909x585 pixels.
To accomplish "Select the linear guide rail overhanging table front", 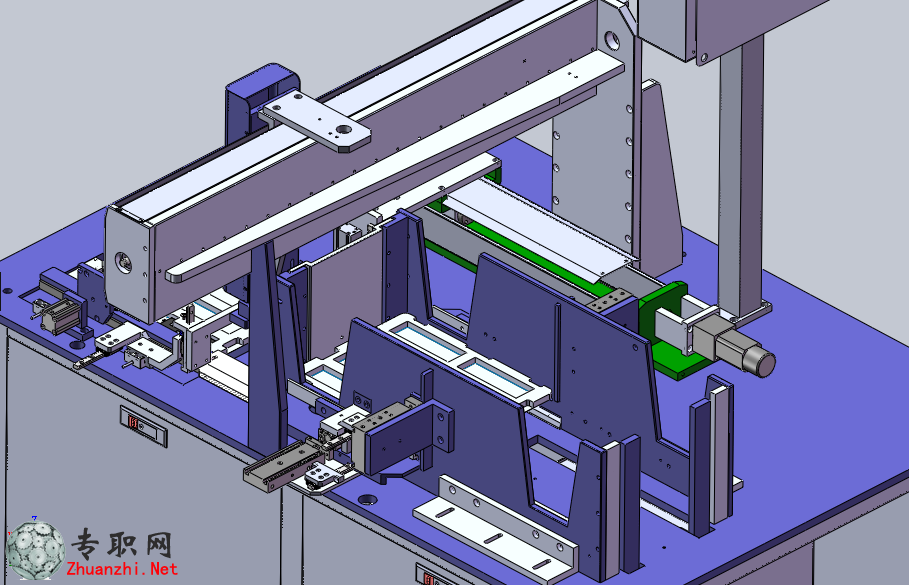I will (x=283, y=466).
